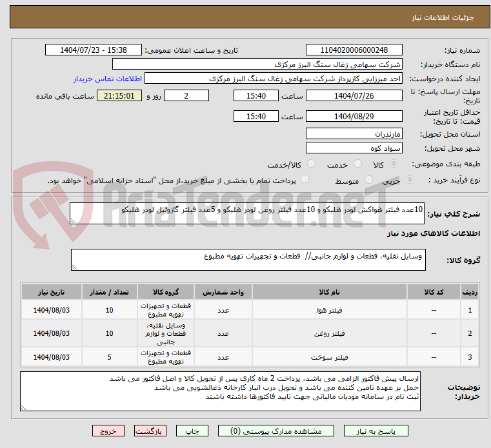Image resolution: width=491 pixels, height=448 pixels.
Task: Click the response deadline time 15:40 field
Action: click(256, 96)
